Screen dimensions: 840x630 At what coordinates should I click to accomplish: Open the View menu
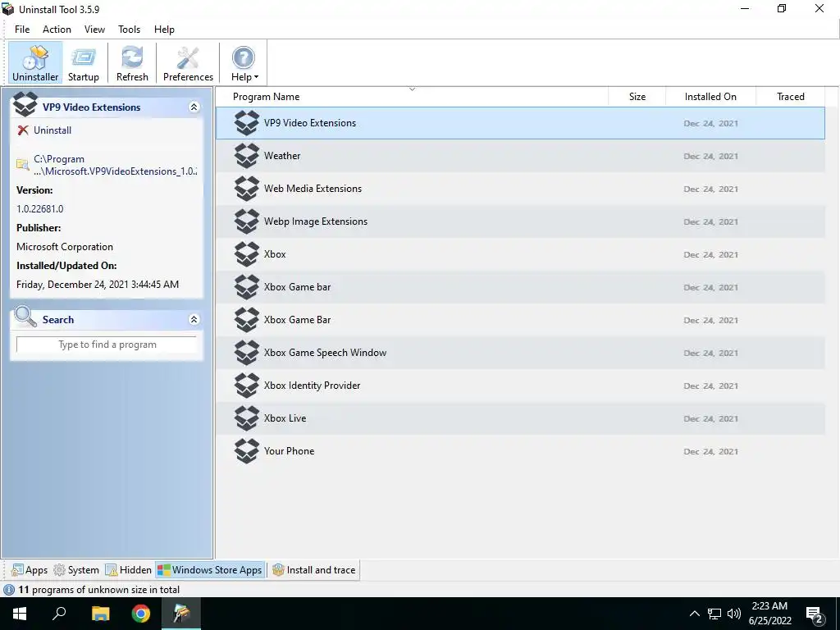pos(94,30)
